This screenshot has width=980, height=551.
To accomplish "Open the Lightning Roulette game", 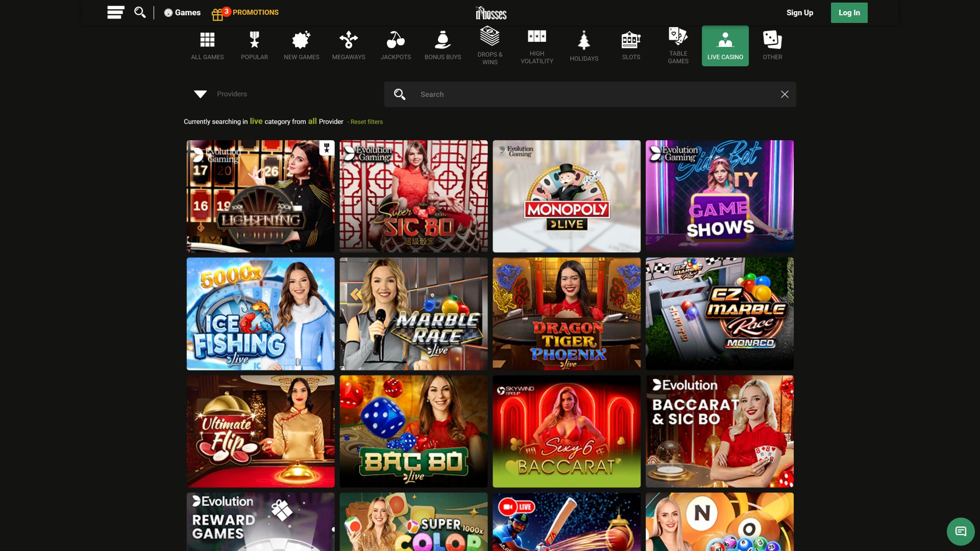I will (260, 196).
